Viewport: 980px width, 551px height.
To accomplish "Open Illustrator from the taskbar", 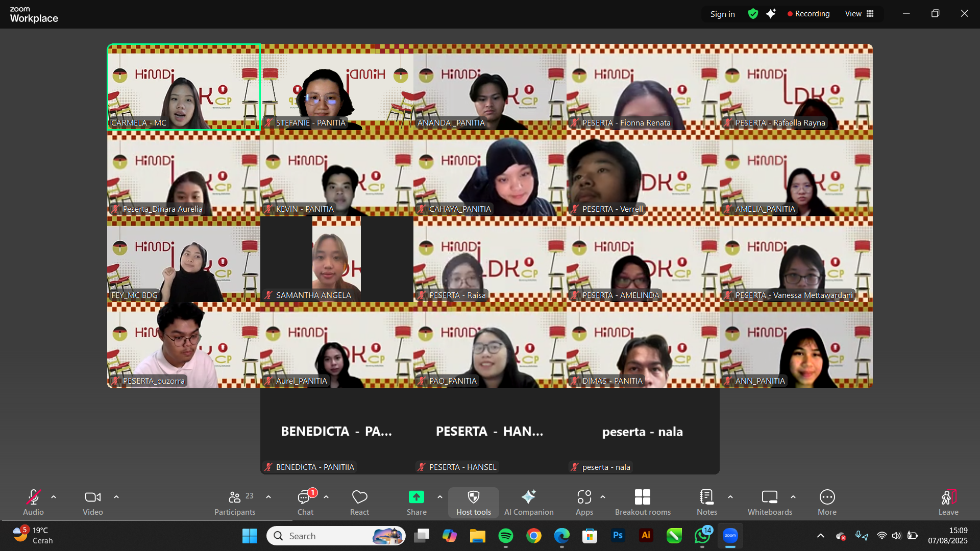I will [646, 536].
